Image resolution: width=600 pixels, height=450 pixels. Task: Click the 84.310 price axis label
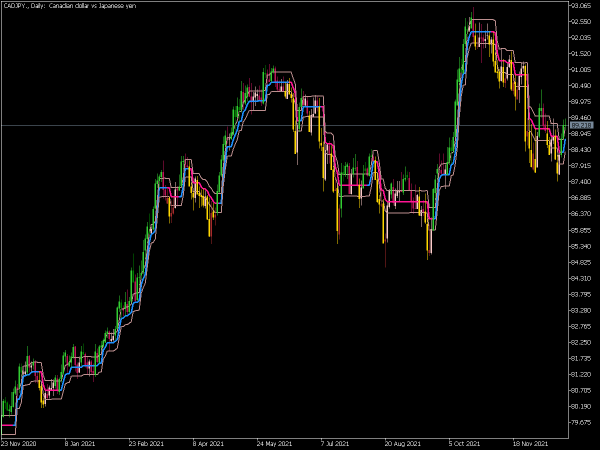pos(580,279)
